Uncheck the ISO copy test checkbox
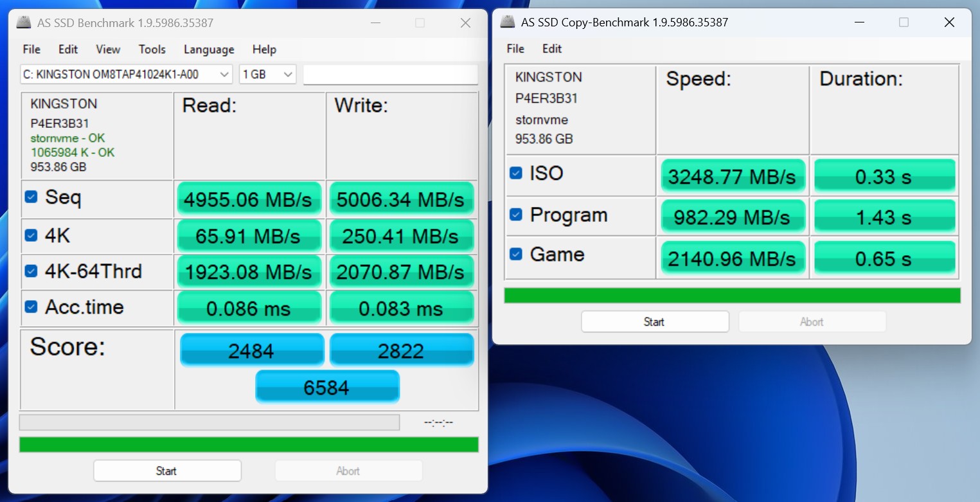The height and width of the screenshot is (502, 980). [x=515, y=173]
